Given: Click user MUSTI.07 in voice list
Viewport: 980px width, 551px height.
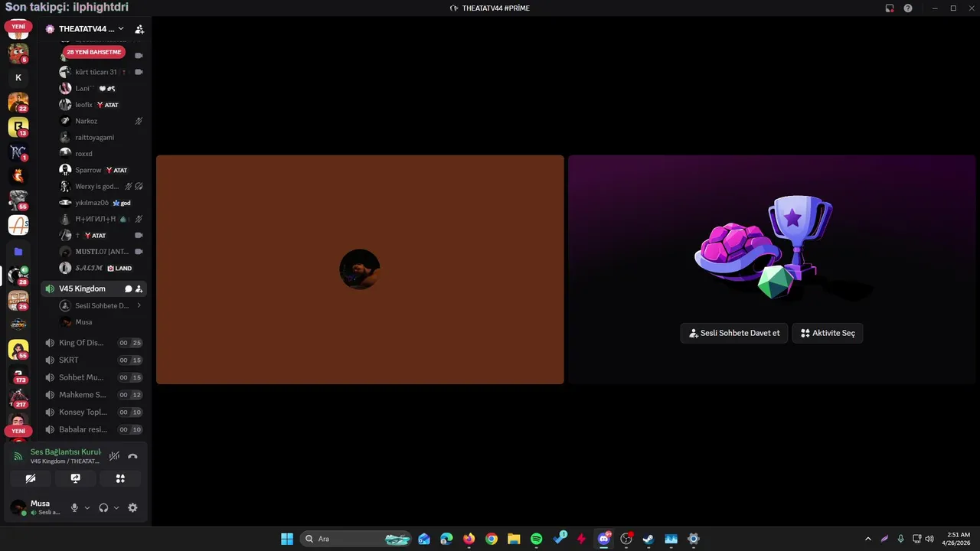Looking at the screenshot, I should click(x=101, y=251).
